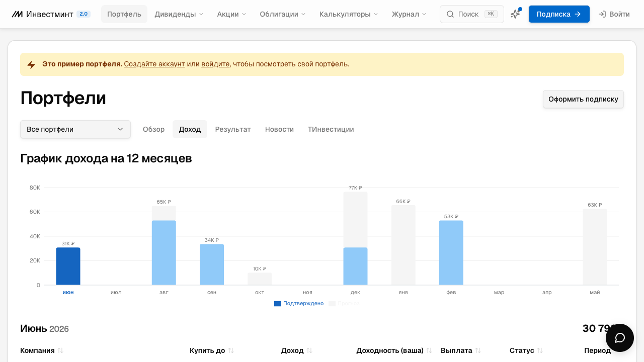Click the Июнь 2026 heading
Image resolution: width=644 pixels, height=362 pixels.
click(x=44, y=329)
